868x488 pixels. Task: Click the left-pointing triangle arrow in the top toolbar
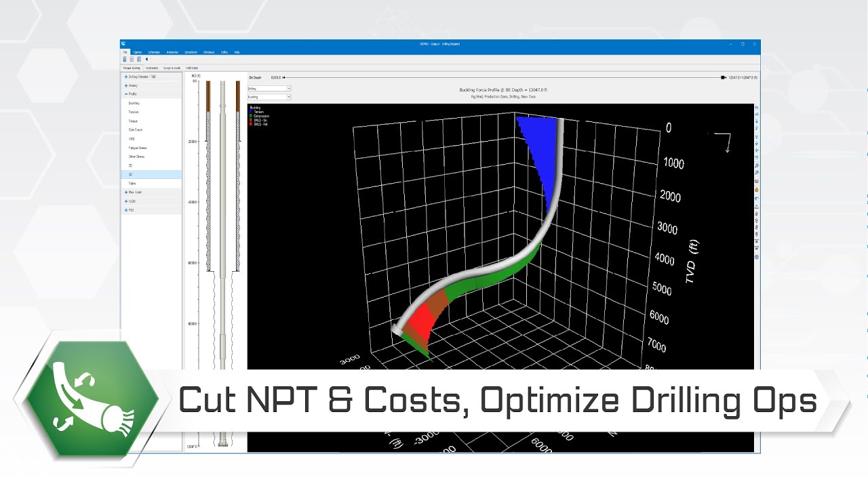point(146,59)
